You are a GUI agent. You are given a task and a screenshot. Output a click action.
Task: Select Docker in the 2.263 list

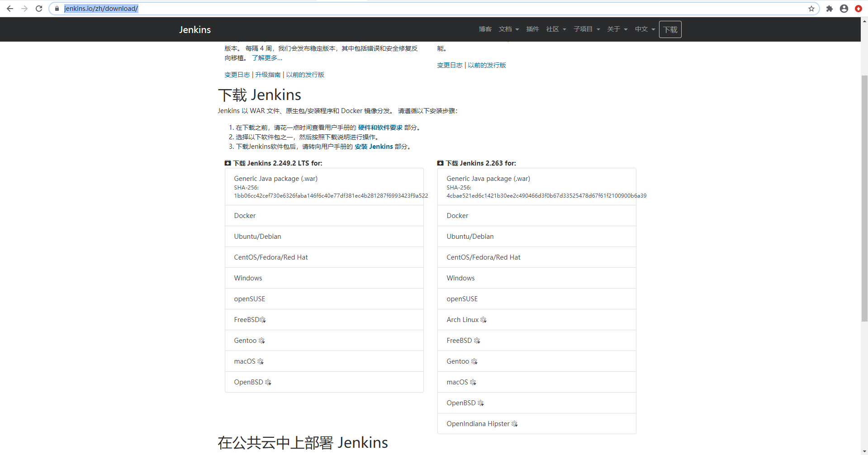[537, 216]
